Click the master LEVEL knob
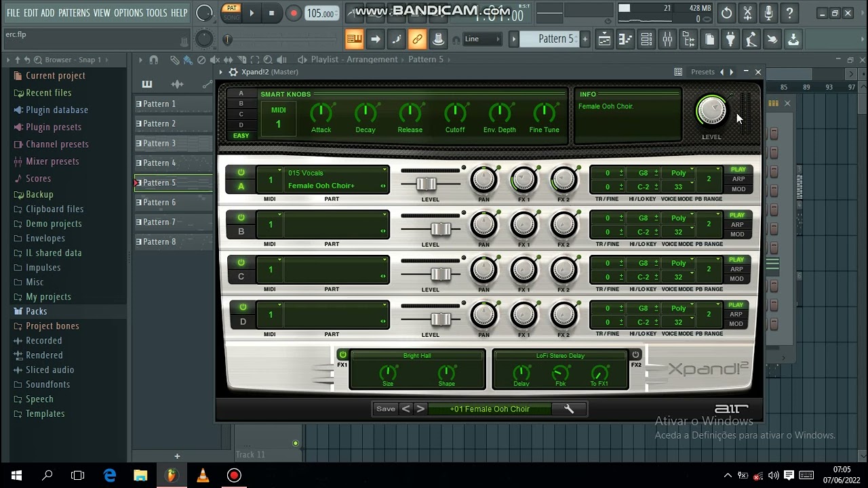 711,110
